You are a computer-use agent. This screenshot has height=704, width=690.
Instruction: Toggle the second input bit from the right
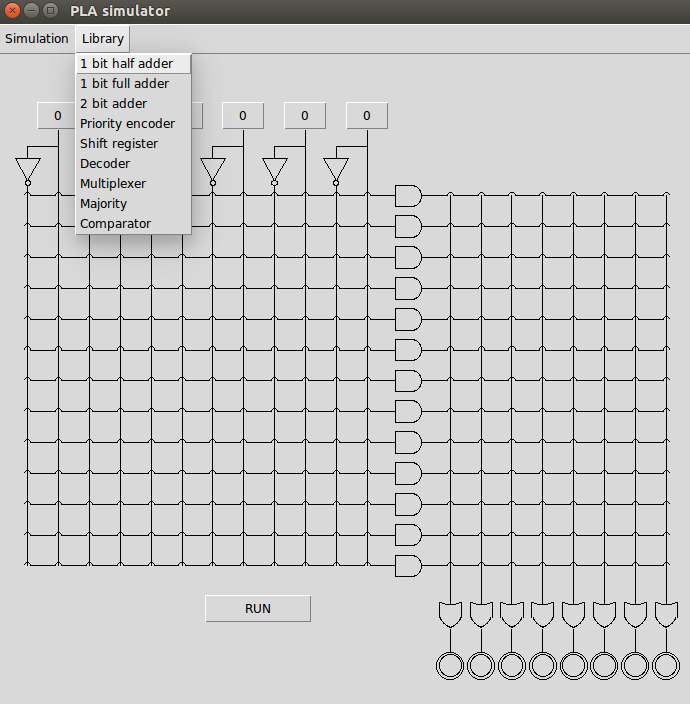(305, 116)
